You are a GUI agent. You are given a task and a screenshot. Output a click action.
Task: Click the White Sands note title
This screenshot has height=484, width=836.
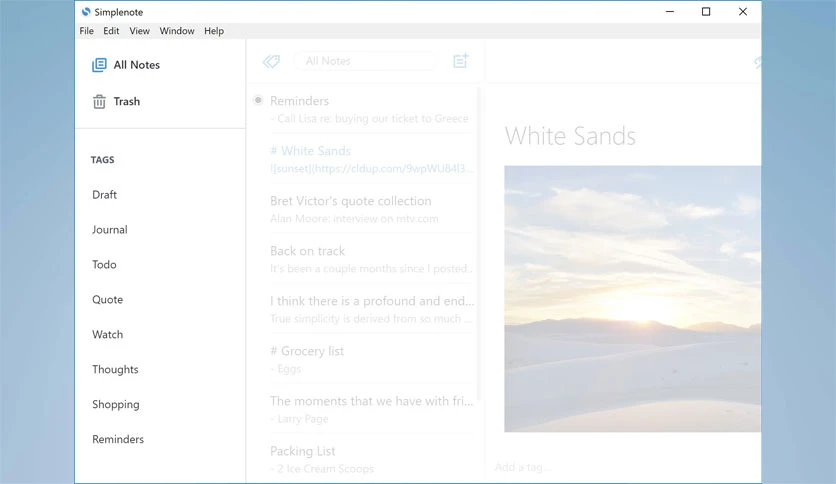(x=570, y=136)
